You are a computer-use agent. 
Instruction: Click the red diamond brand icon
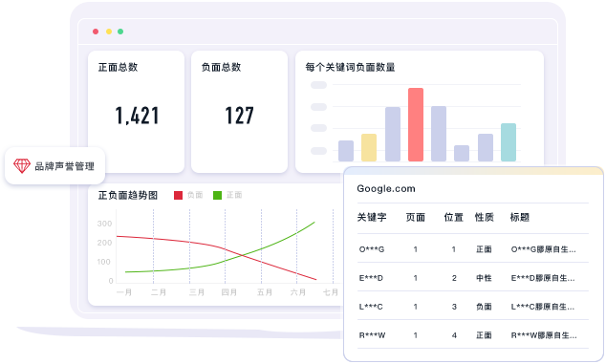click(x=22, y=166)
